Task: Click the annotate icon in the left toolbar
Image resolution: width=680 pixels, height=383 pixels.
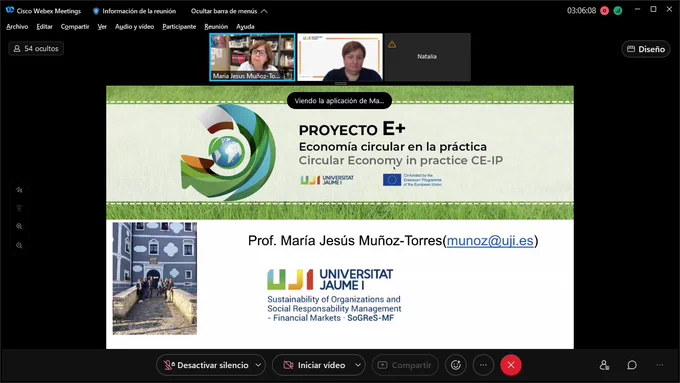Action: pyautogui.click(x=19, y=190)
